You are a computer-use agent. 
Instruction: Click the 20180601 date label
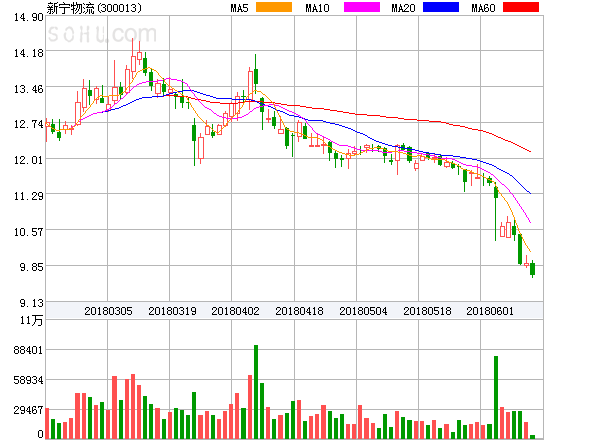coord(490,311)
